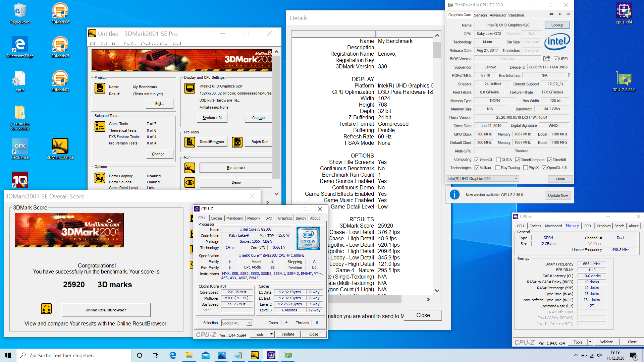This screenshot has width=644, height=362.
Task: Click Validate in front CPU-Z window
Action: point(288,334)
